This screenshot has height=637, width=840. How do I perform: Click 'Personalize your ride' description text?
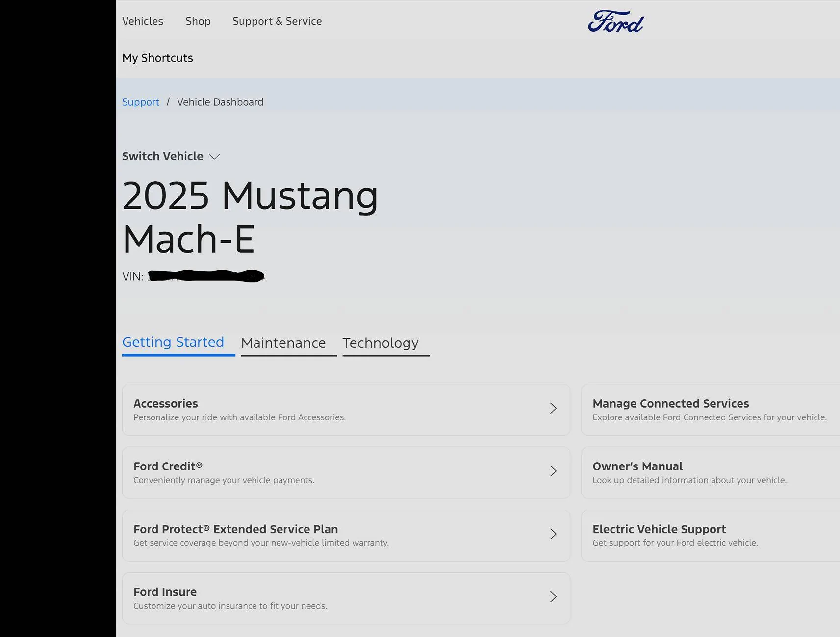(239, 417)
